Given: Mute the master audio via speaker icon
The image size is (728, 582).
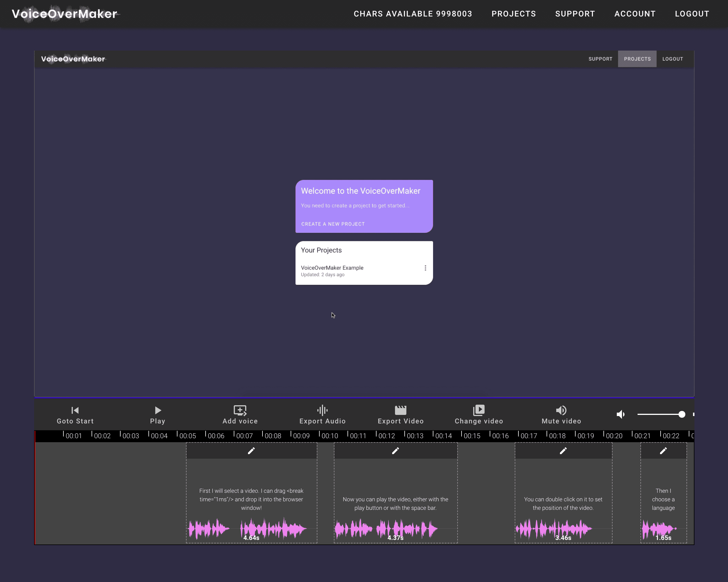Looking at the screenshot, I should (621, 414).
